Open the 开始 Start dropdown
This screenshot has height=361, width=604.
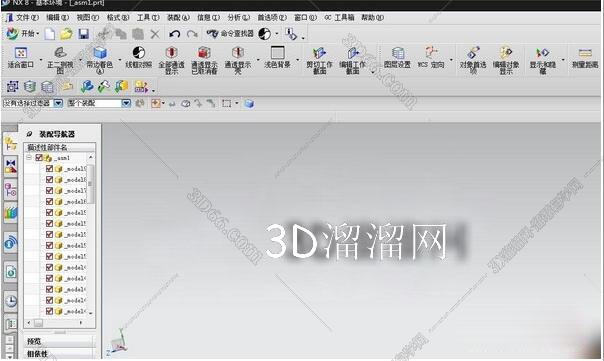[x=23, y=34]
